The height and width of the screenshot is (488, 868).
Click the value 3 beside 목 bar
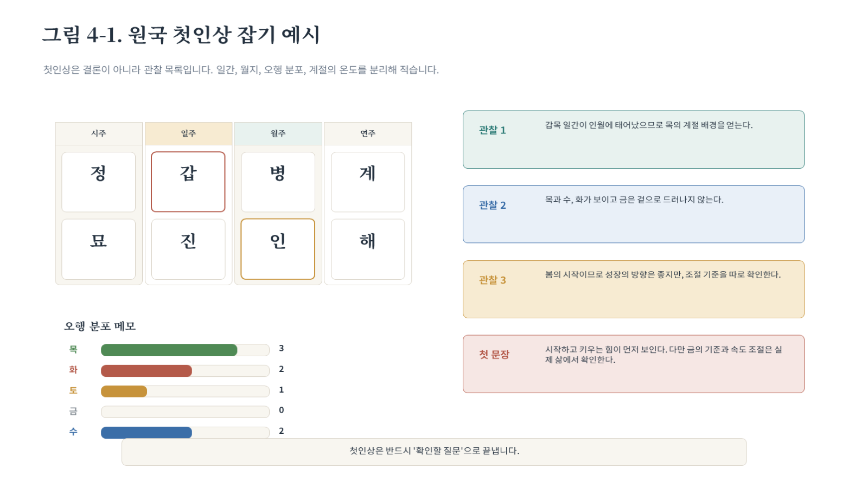pos(282,349)
